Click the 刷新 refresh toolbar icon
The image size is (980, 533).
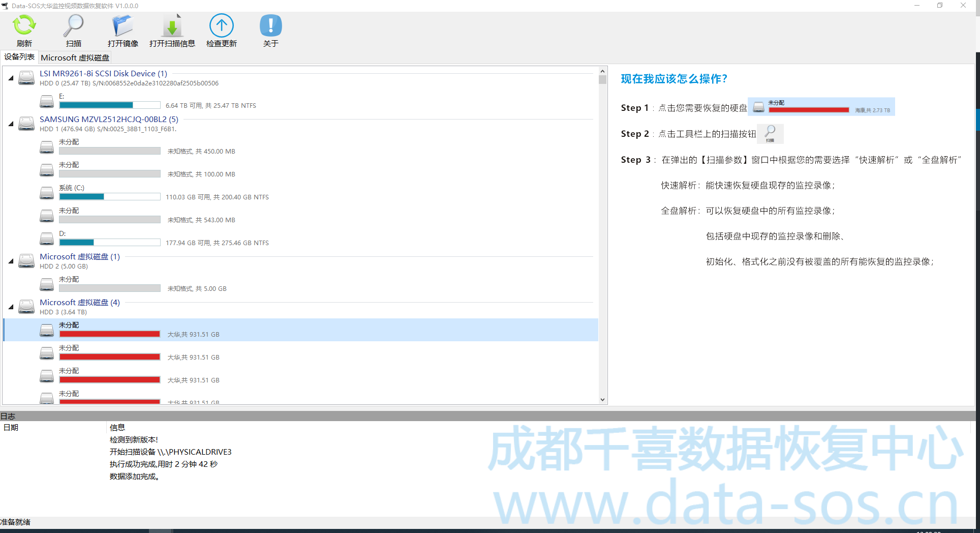[24, 29]
